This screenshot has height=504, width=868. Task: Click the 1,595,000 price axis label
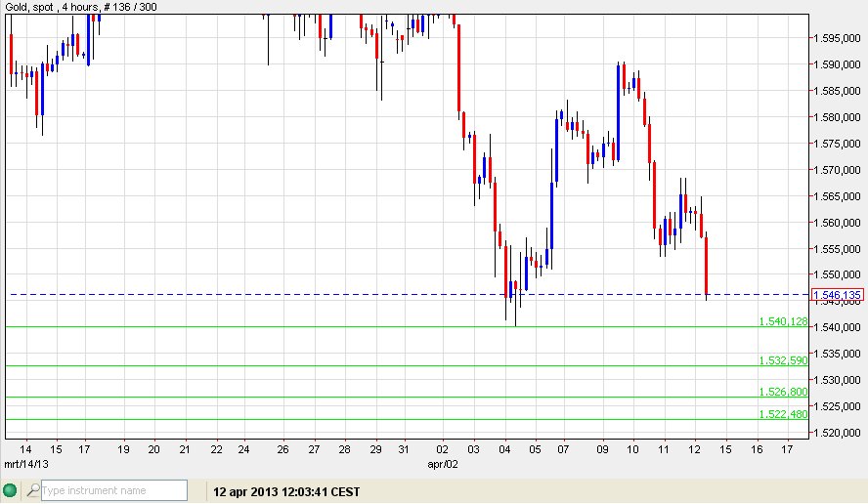[838, 39]
